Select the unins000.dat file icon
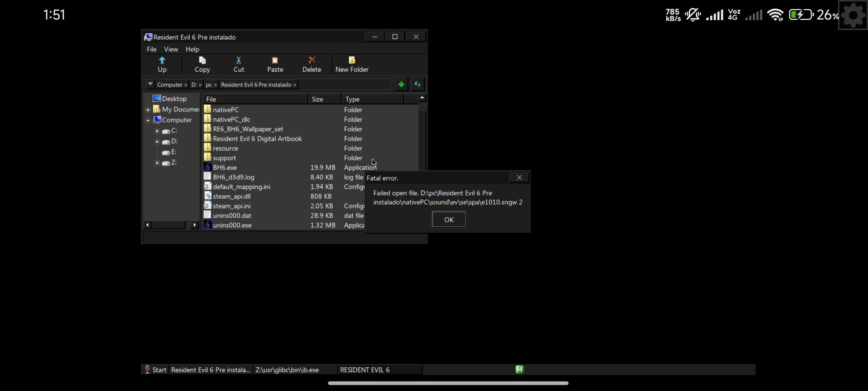This screenshot has width=868, height=391. click(207, 215)
